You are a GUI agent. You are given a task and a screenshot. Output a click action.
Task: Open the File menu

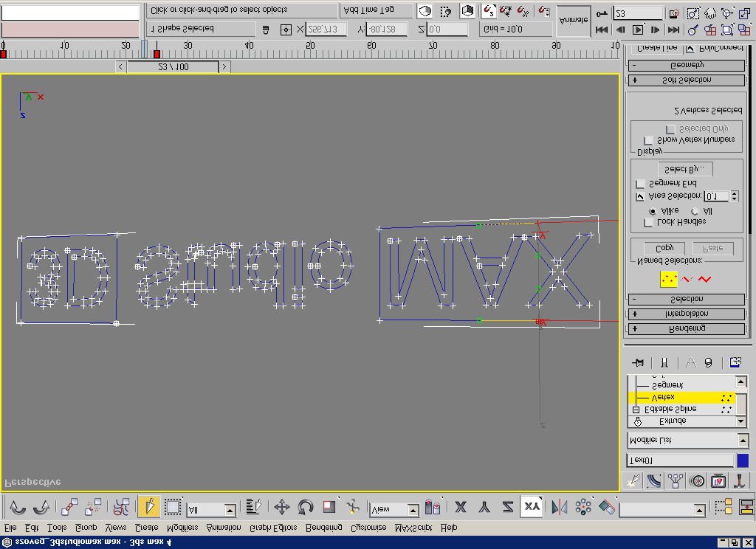pos(10,528)
